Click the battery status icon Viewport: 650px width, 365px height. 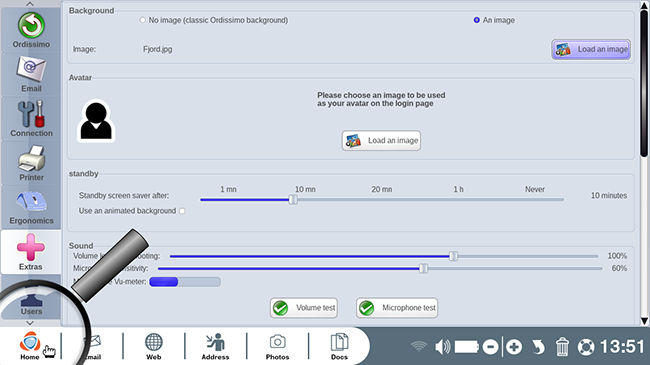(467, 346)
